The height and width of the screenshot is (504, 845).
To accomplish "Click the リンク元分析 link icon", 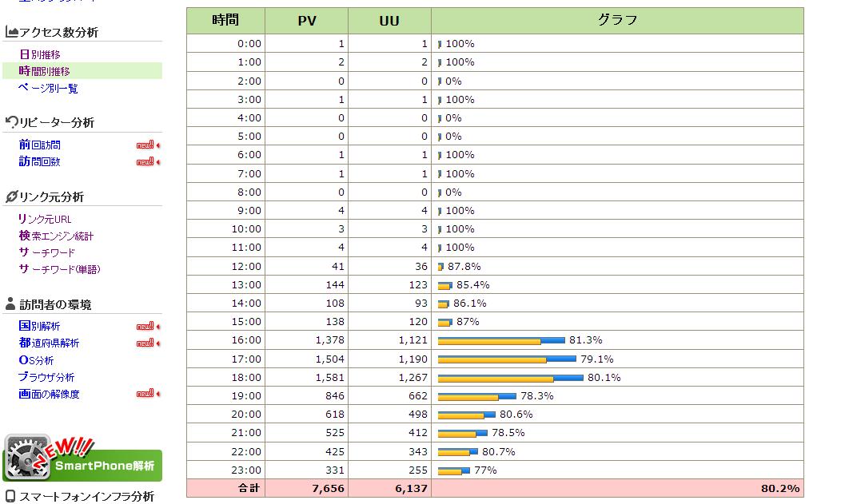I will pos(11,196).
